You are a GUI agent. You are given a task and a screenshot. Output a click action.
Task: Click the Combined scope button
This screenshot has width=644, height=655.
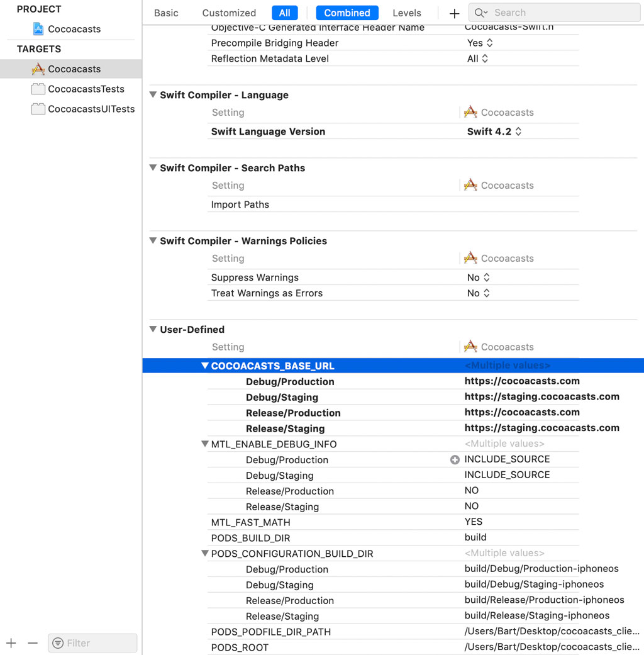pyautogui.click(x=347, y=13)
